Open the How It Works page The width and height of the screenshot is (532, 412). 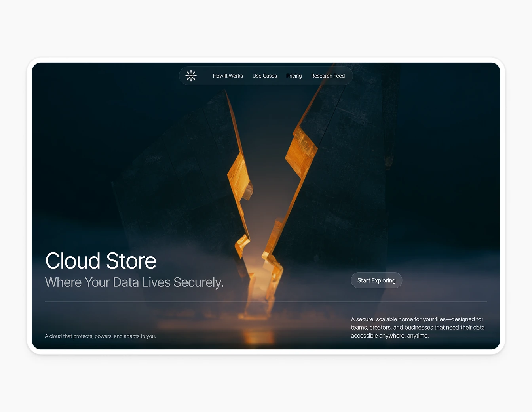[x=228, y=76]
